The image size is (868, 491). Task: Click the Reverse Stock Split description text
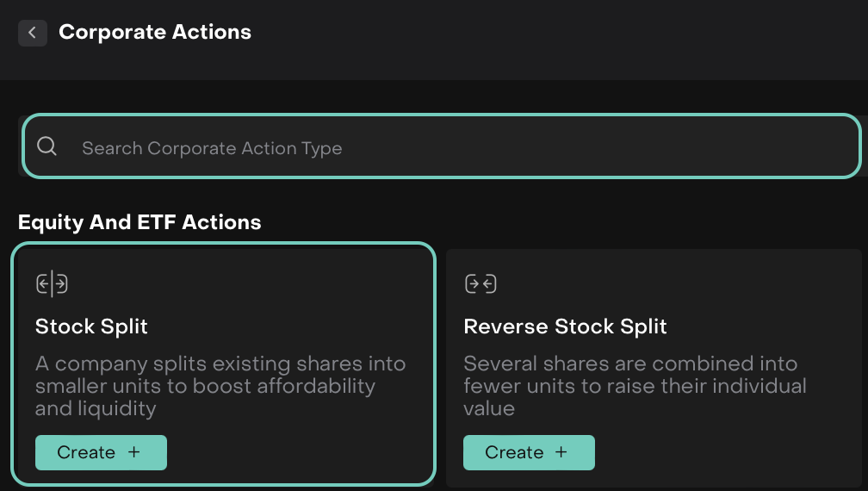[635, 386]
